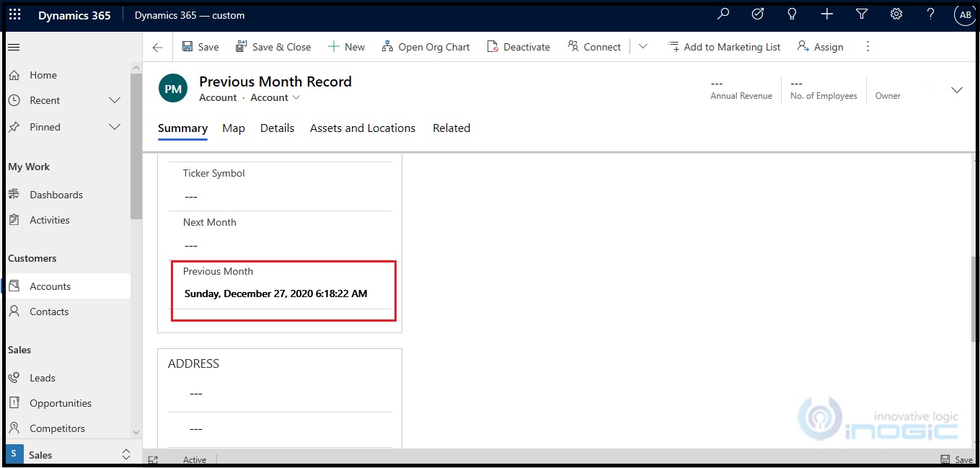Expand the Pinned chevron
This screenshot has height=468, width=980.
(115, 127)
